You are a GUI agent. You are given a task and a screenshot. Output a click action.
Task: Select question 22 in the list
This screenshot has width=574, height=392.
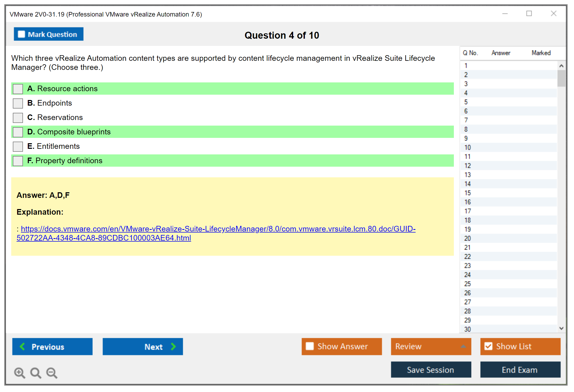[x=467, y=257]
